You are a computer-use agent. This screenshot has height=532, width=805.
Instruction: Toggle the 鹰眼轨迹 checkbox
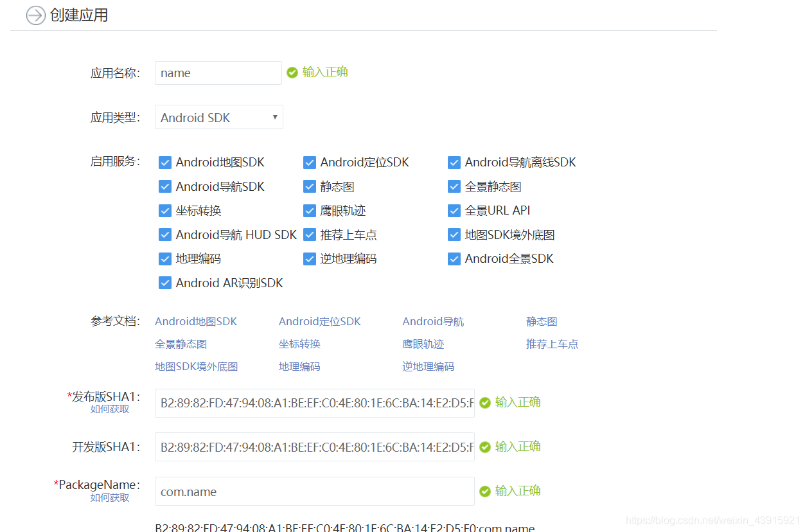coord(310,211)
